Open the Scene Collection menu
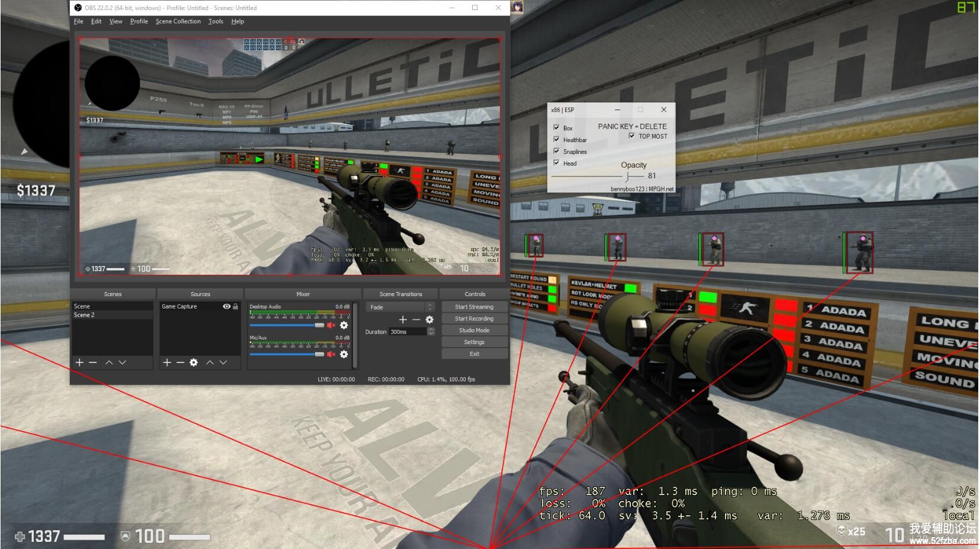980x549 pixels. (178, 21)
